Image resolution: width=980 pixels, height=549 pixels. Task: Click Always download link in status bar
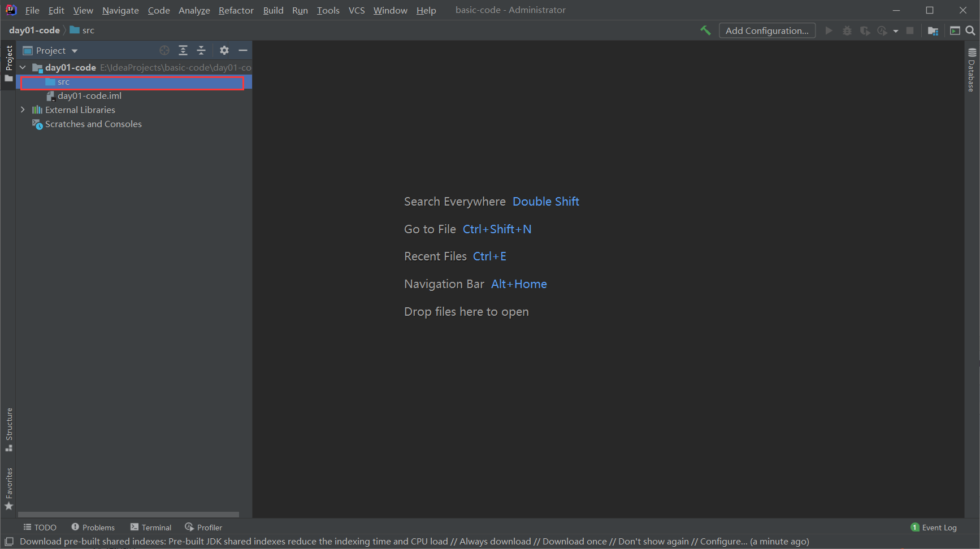pos(495,542)
